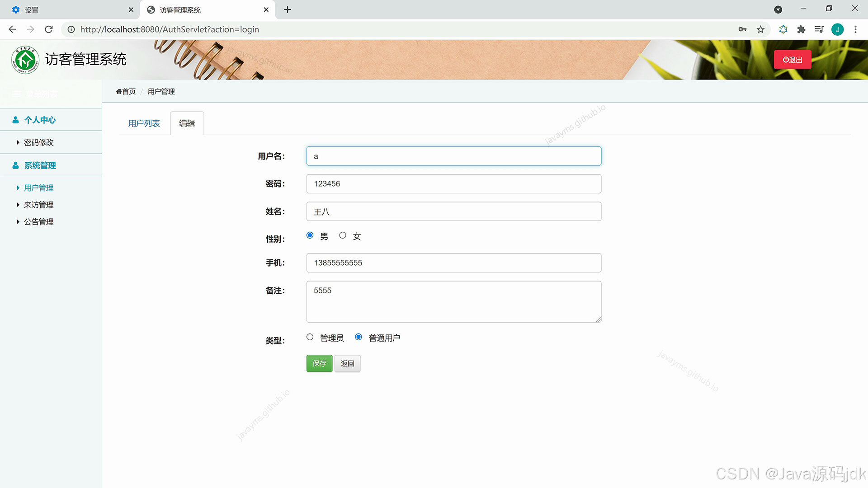Image resolution: width=868 pixels, height=488 pixels.
Task: Click the browser address bar URL
Action: (x=170, y=29)
